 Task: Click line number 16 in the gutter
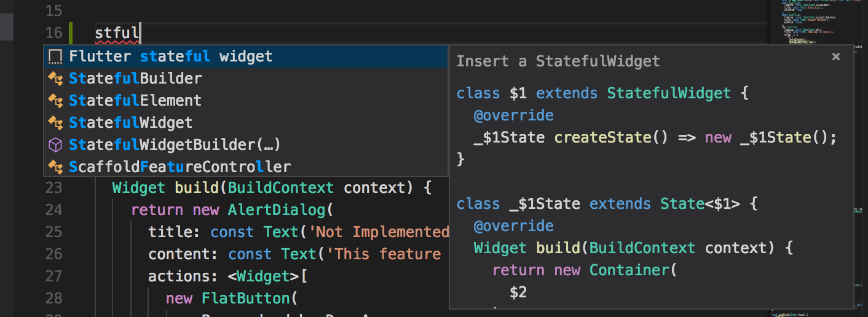54,33
